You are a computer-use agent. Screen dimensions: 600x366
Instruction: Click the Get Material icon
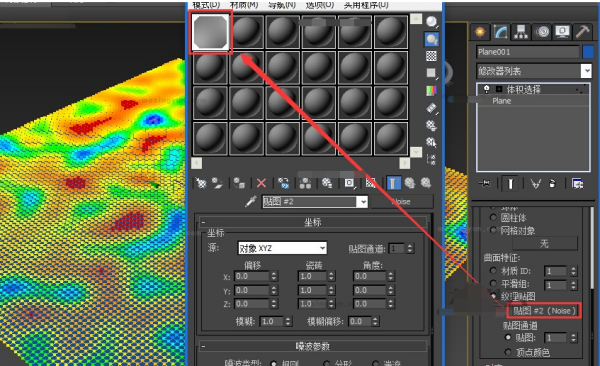click(x=201, y=183)
